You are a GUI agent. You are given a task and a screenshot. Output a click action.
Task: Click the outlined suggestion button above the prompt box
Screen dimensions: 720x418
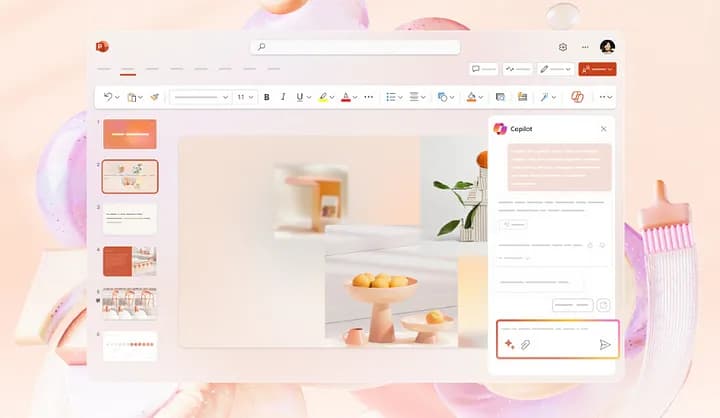(x=572, y=305)
